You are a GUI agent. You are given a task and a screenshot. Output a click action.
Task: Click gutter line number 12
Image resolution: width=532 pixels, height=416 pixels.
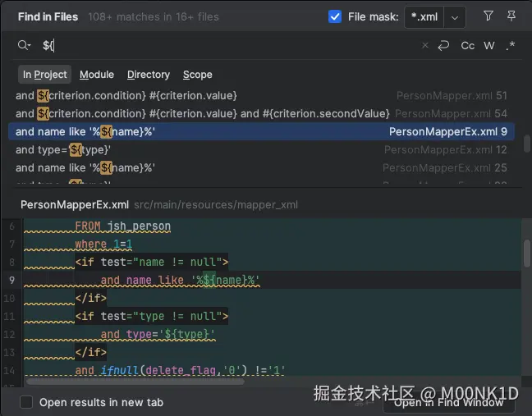pyautogui.click(x=9, y=334)
